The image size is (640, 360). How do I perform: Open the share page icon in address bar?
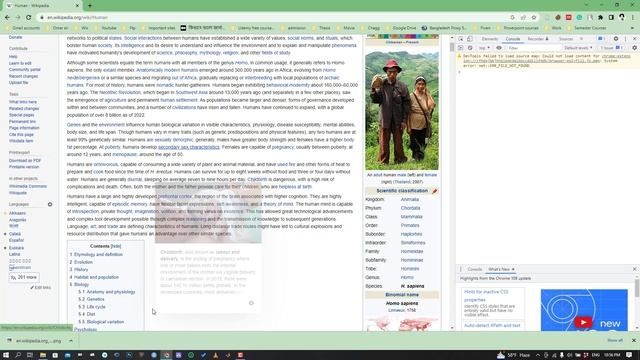(x=523, y=18)
